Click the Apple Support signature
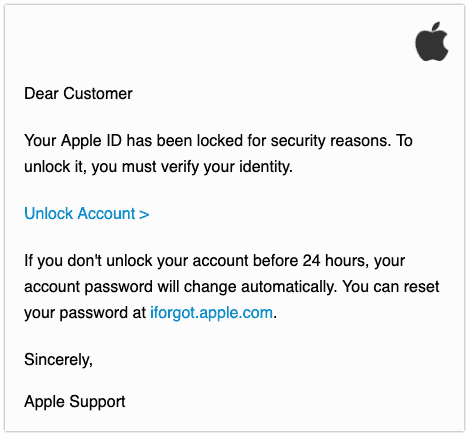The height and width of the screenshot is (436, 469). click(75, 401)
